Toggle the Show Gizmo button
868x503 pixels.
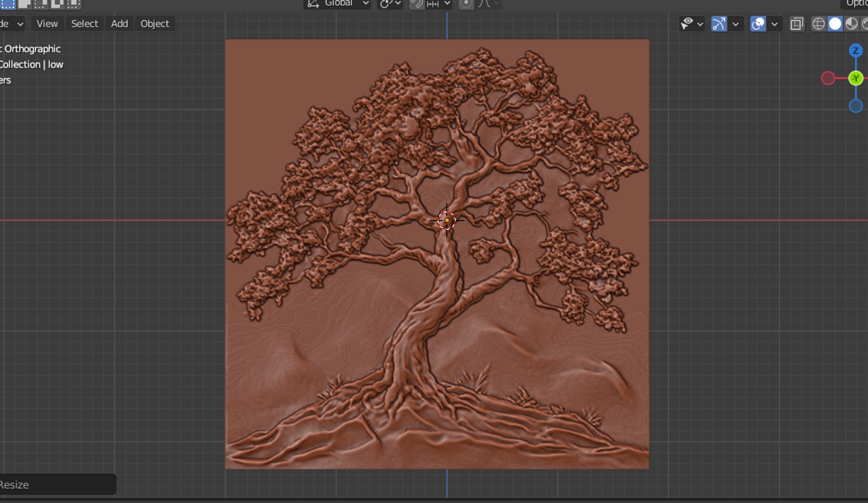(x=719, y=24)
